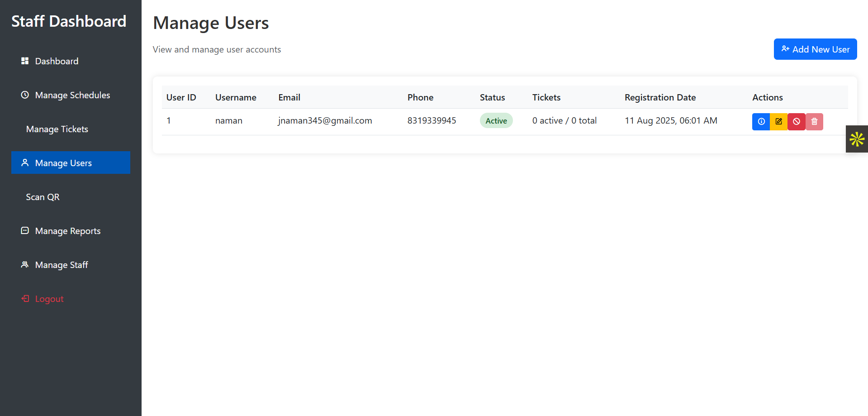Click the red block user icon for naman
This screenshot has width=868, height=416.
click(797, 121)
